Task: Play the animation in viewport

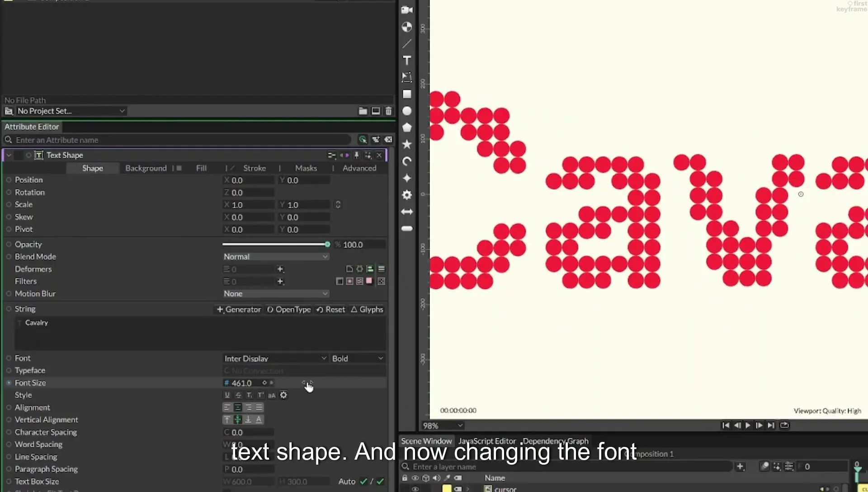Action: [x=748, y=426]
